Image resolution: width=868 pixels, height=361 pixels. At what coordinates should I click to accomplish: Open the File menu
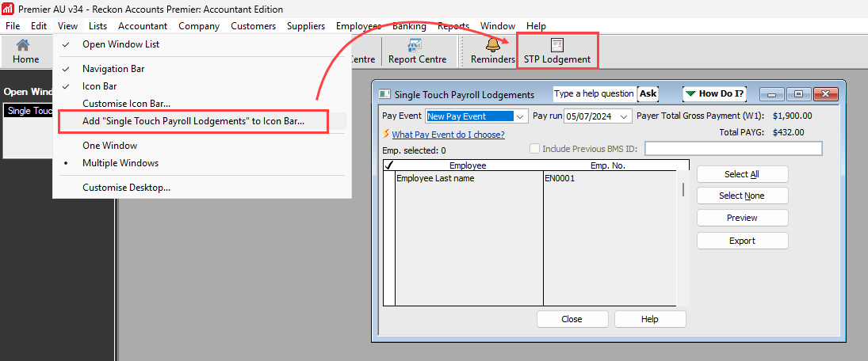13,26
